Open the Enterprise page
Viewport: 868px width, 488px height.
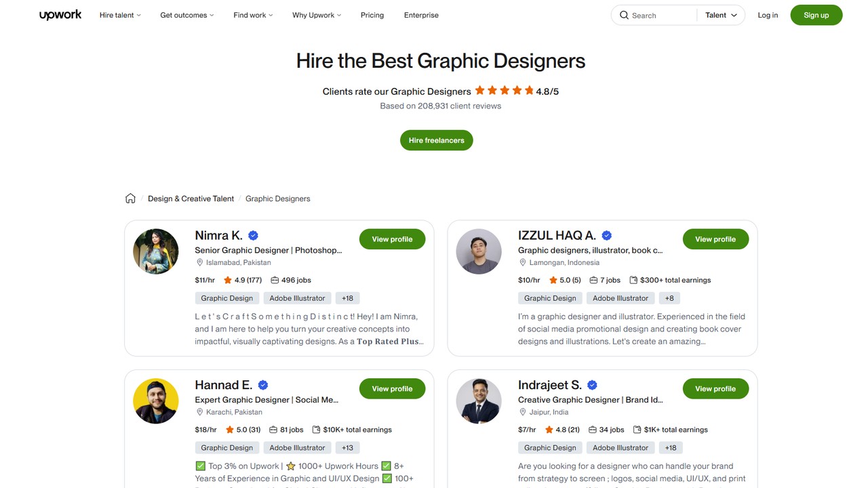click(x=421, y=15)
